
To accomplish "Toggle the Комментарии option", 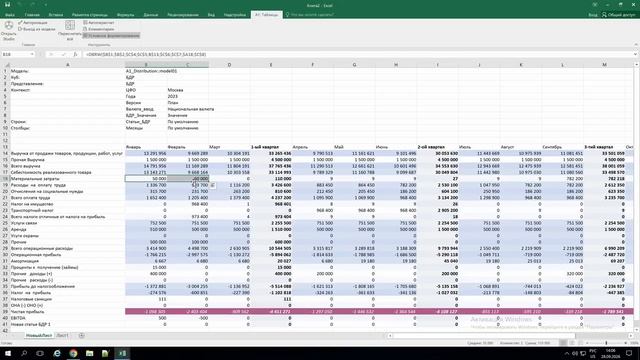I will (x=98, y=29).
